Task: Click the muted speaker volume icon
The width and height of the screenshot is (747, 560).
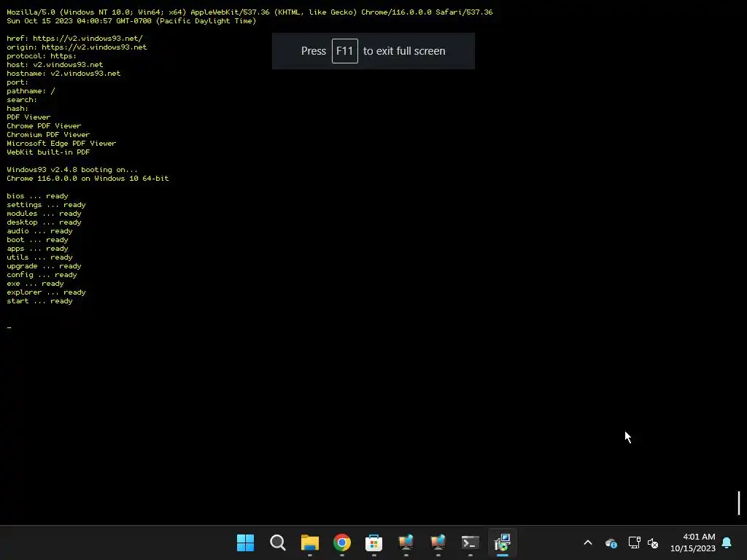Action: [x=653, y=542]
